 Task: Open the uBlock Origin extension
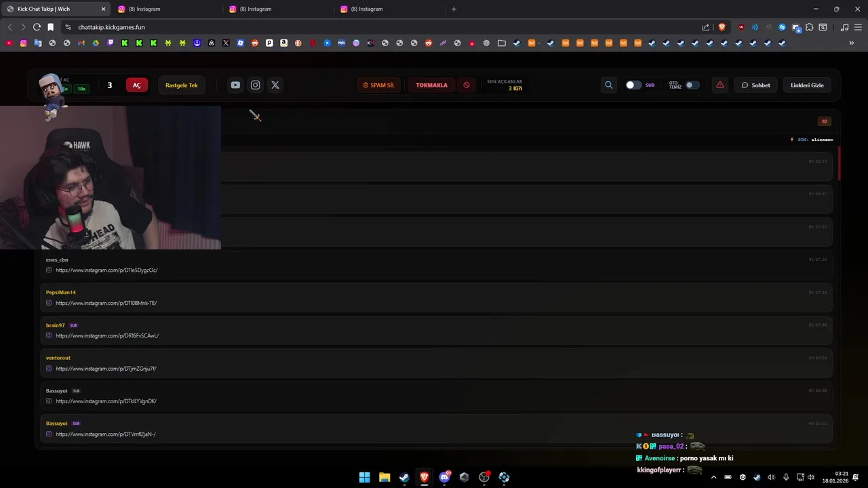pos(741,27)
